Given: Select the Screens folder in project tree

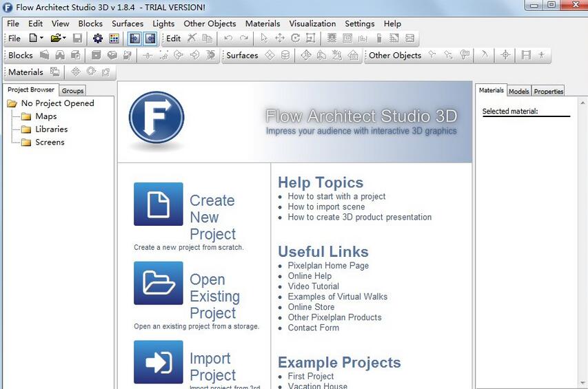Looking at the screenshot, I should point(50,143).
